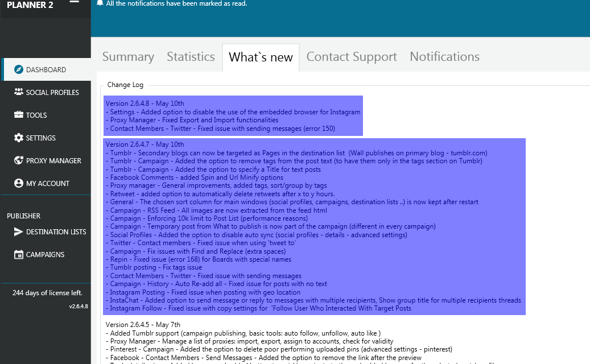
Task: Select the What's new tab
Action: 261,56
